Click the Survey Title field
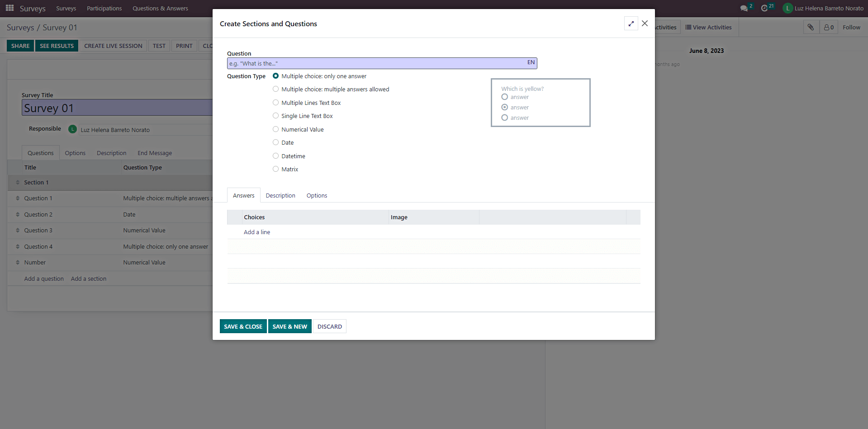This screenshot has width=868, height=429. point(117,108)
